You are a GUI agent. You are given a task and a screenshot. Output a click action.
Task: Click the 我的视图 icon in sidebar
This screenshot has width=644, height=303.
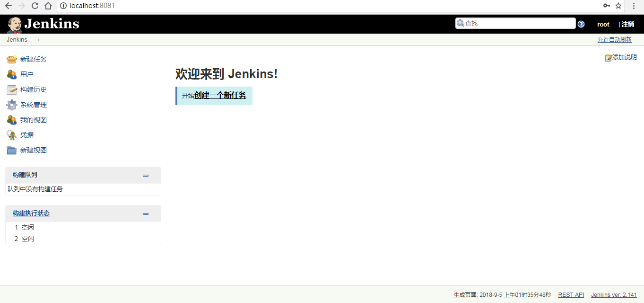pyautogui.click(x=12, y=119)
